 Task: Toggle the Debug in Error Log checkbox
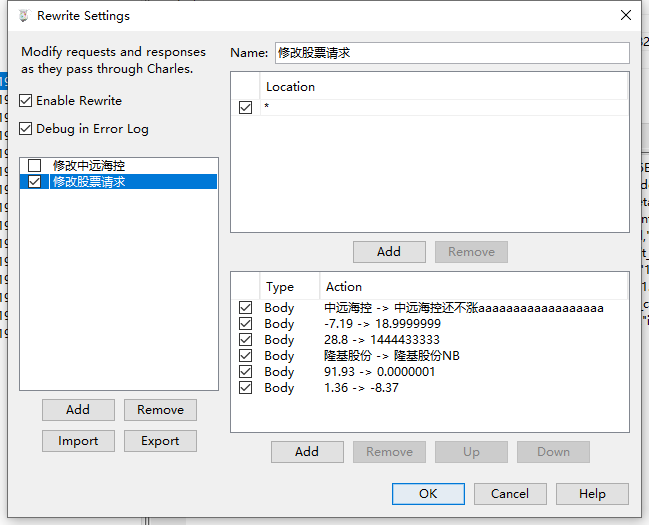point(26,129)
